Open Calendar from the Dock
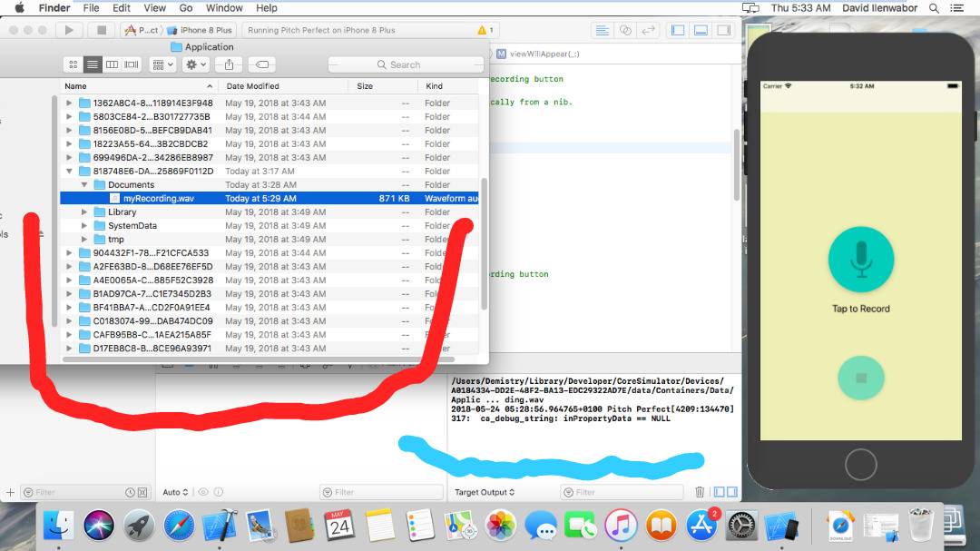Viewport: 980px width, 551px height. coord(339,525)
